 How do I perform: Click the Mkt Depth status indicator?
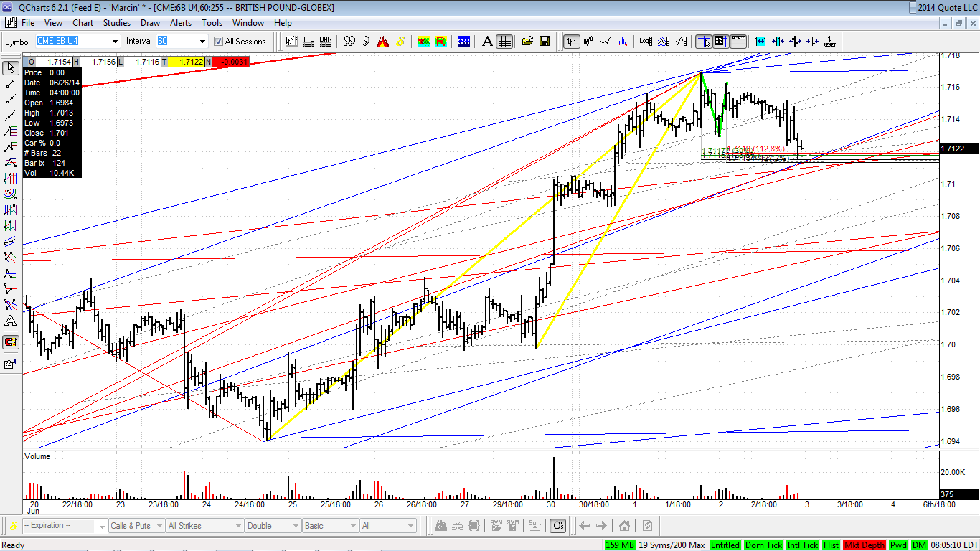[x=864, y=545]
